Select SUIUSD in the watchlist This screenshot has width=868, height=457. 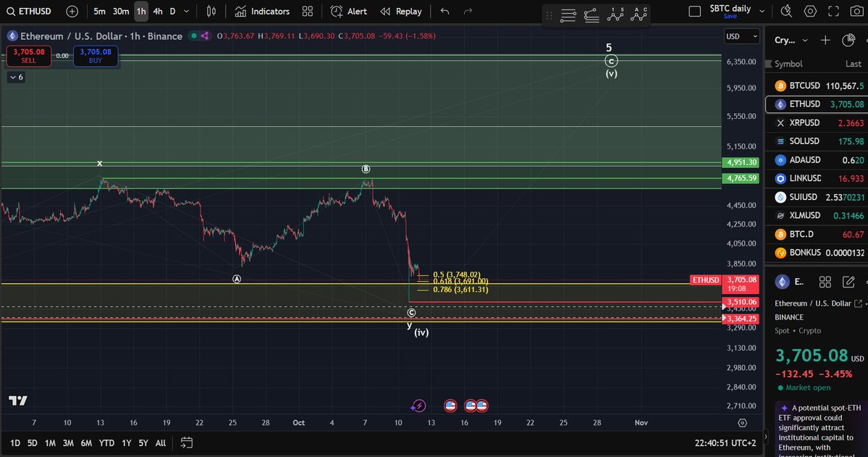tap(817, 197)
